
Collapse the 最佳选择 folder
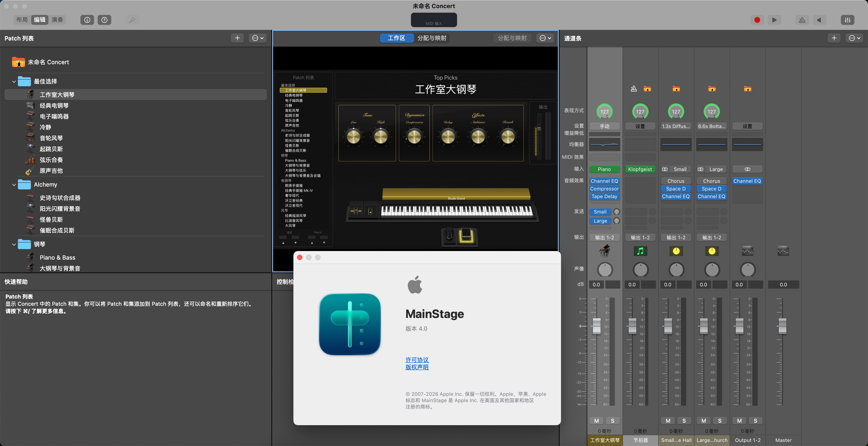[14, 82]
